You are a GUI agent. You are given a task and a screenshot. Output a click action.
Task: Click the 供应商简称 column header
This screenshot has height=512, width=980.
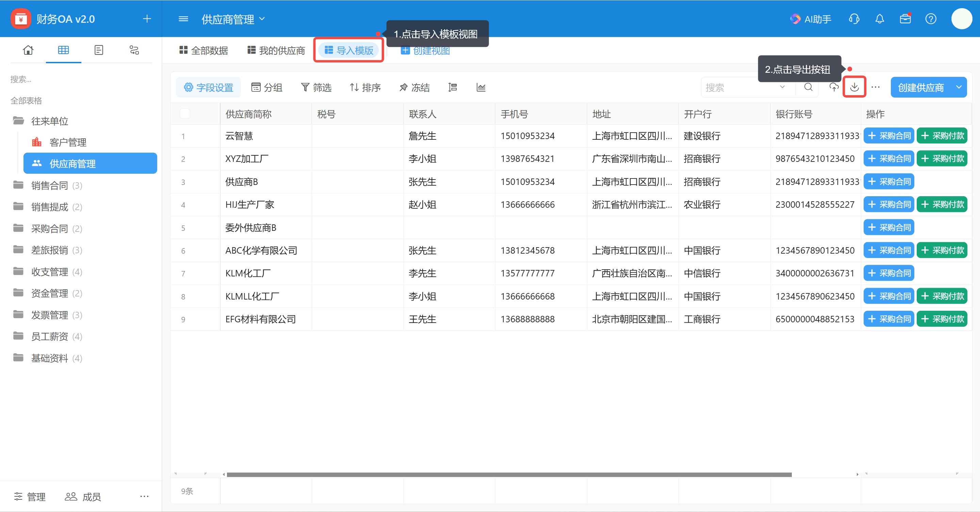click(x=266, y=114)
